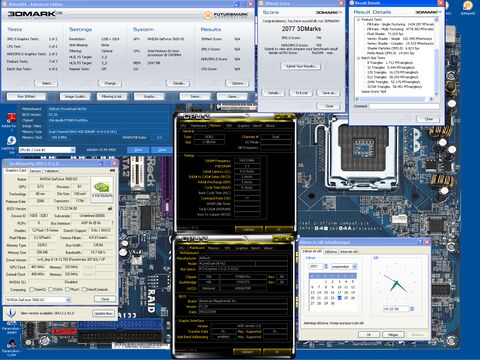Open the Mainboard tab in upper CPU-Z
This screenshot has height=360, width=480.
pos(199,126)
